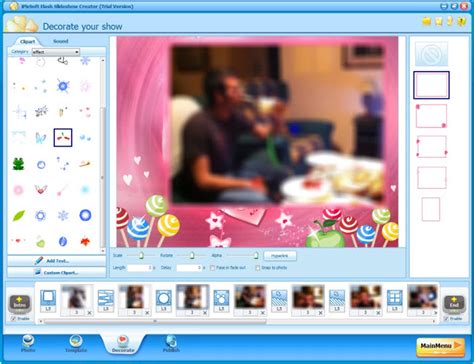Image resolution: width=474 pixels, height=364 pixels.
Task: Click the Intro button in timeline
Action: pos(20,303)
